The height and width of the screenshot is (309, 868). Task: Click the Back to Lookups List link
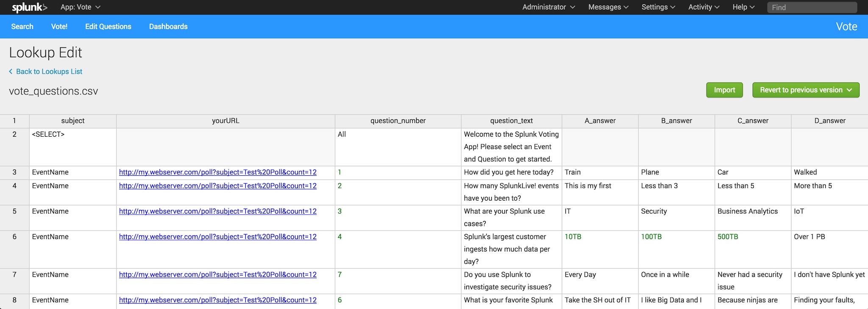tap(46, 72)
